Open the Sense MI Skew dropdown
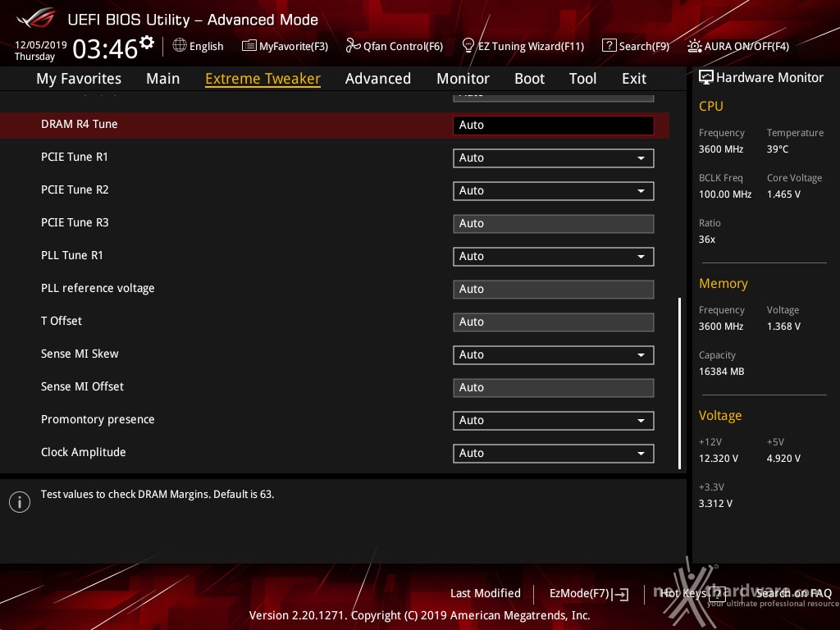This screenshot has height=630, width=840. click(554, 354)
